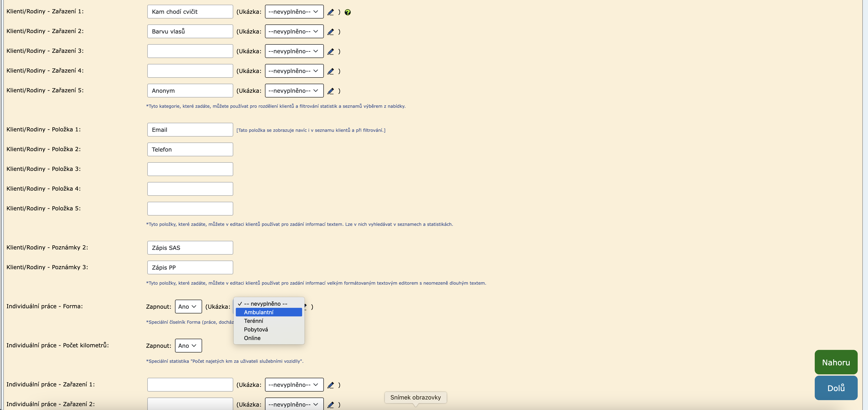
Task: Select the Terénní option in the dropdown list
Action: 253,321
